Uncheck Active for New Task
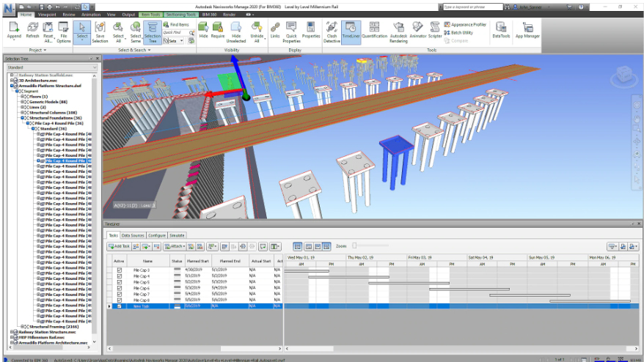This screenshot has height=362, width=644. point(120,306)
